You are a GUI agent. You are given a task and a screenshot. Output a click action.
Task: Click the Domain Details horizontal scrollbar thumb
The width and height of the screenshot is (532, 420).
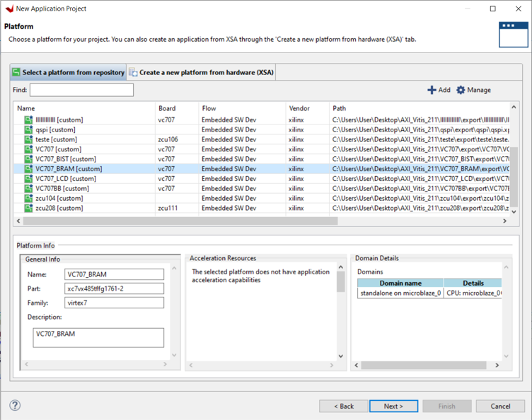click(424, 365)
